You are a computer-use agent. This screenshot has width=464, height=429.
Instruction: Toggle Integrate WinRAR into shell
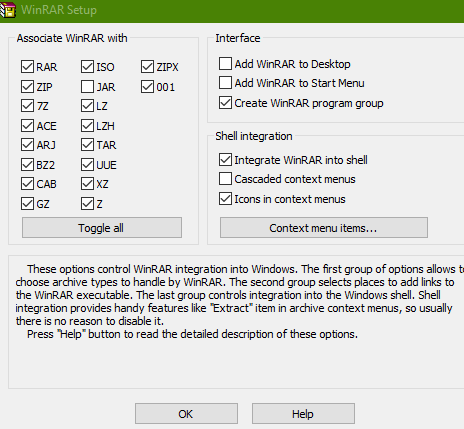[225, 160]
